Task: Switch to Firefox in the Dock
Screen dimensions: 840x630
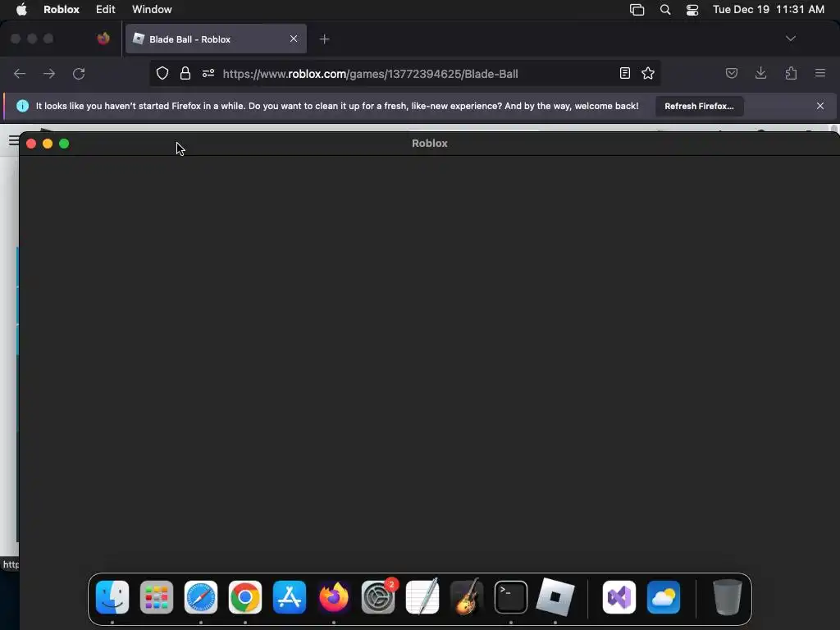Action: [x=334, y=597]
